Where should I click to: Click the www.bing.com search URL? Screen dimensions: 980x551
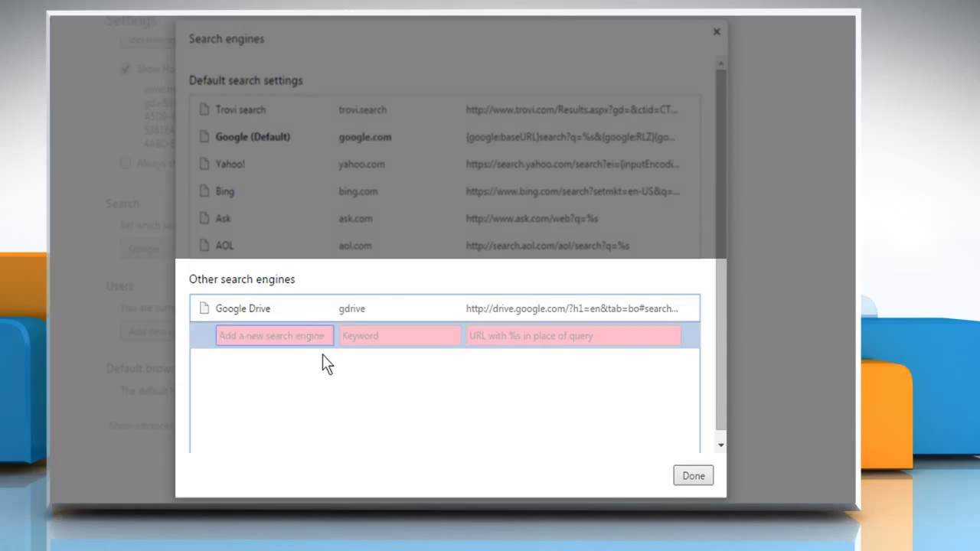click(x=572, y=191)
